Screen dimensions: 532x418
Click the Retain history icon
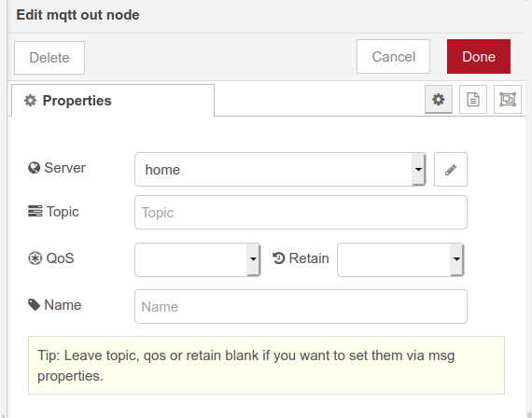[x=278, y=258]
